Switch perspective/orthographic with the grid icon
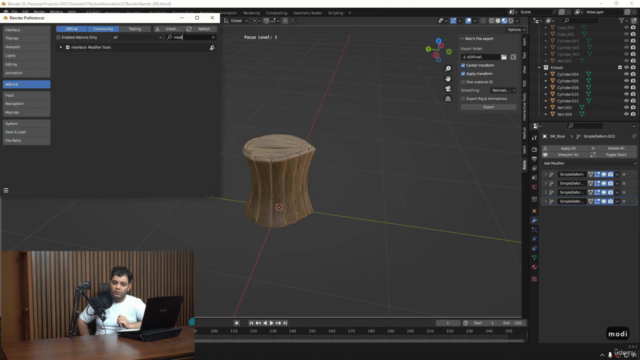 (448, 99)
